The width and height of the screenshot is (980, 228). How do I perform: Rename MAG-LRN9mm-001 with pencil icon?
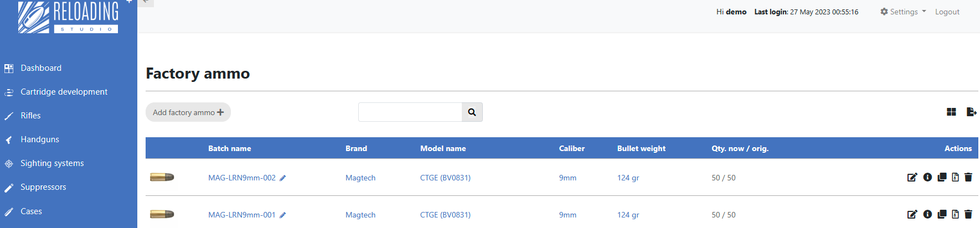coord(283,215)
